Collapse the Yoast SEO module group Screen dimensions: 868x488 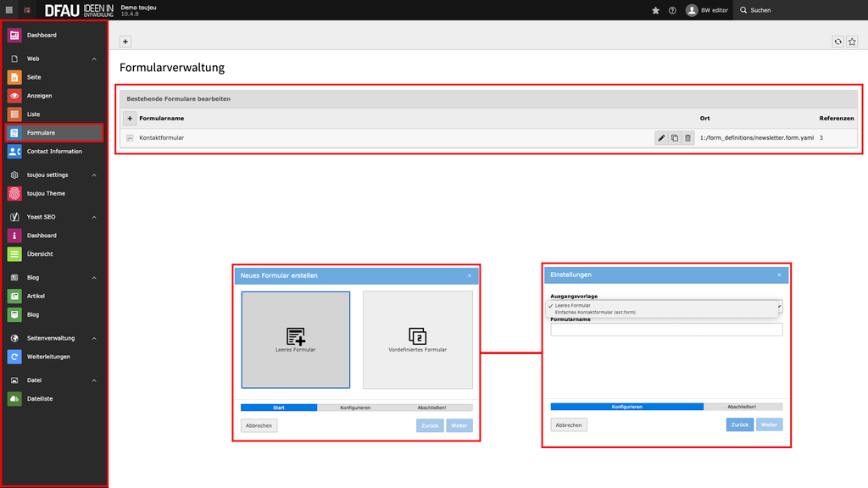(x=94, y=217)
